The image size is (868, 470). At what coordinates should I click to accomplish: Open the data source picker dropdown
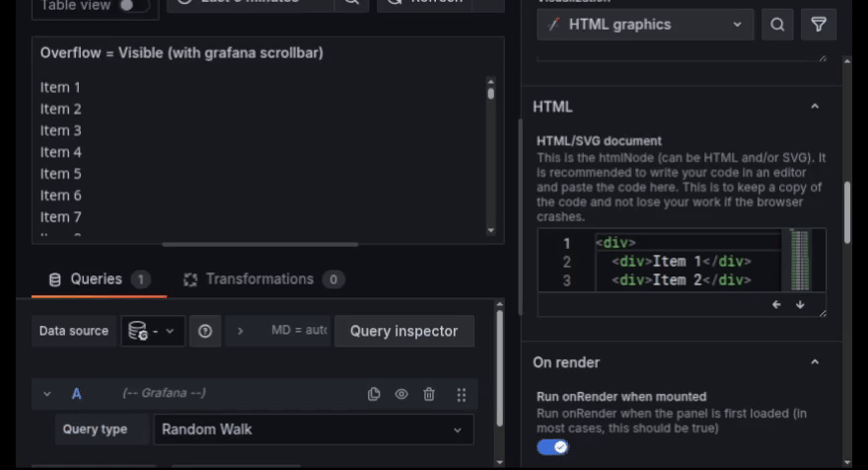click(x=153, y=331)
